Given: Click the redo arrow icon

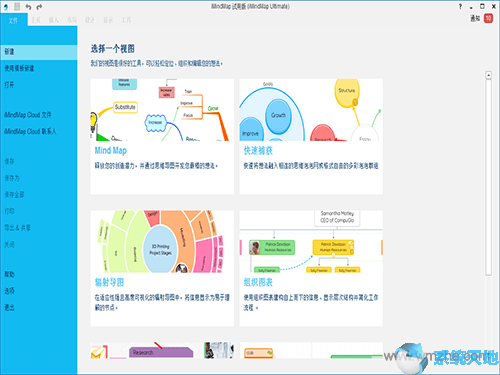Looking at the screenshot, I should coord(39,7).
